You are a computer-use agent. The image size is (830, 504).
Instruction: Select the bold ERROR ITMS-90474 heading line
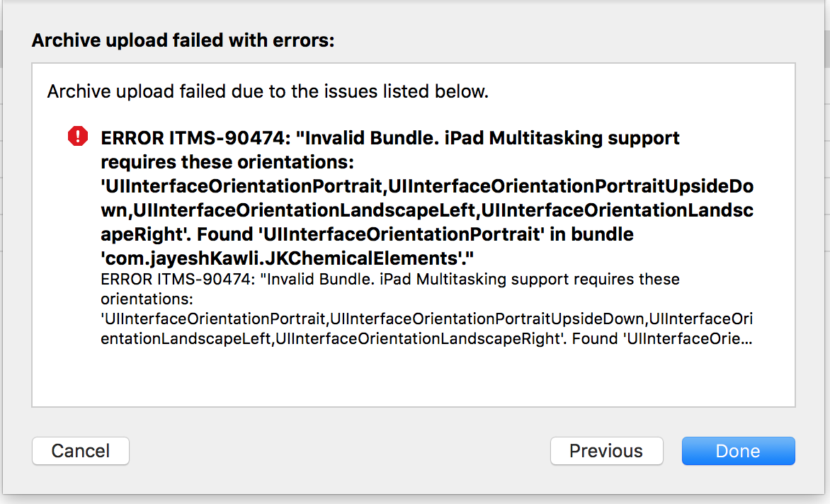(x=390, y=138)
